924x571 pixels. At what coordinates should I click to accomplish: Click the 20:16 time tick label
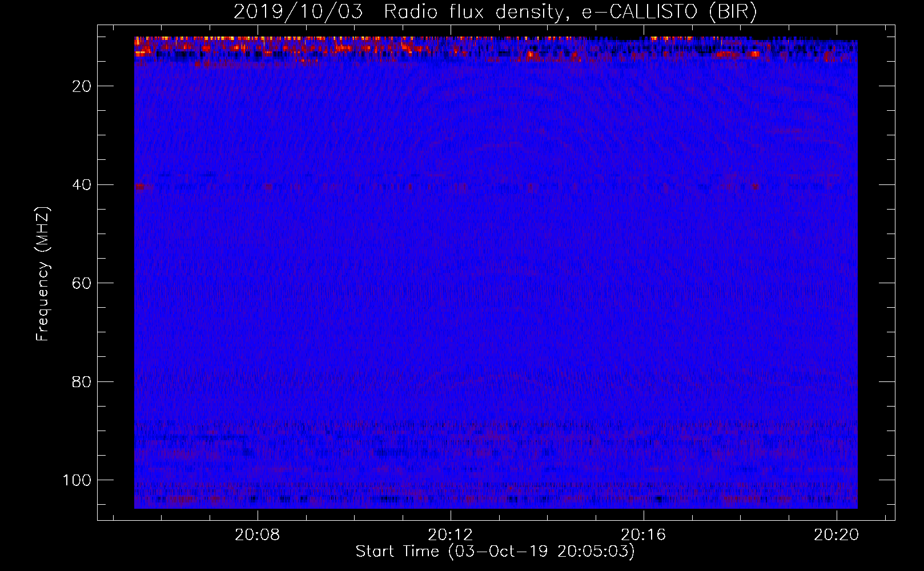[644, 535]
